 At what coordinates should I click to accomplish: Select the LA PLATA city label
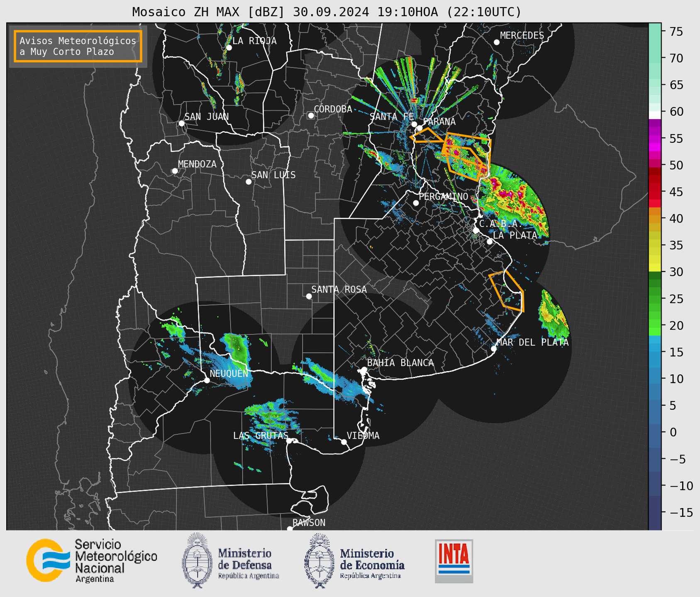tap(515, 235)
